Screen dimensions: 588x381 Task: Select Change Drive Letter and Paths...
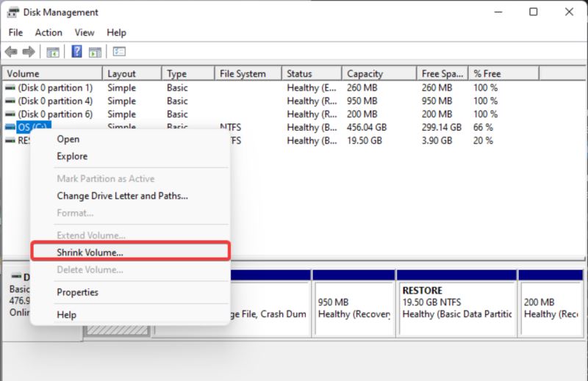122,196
